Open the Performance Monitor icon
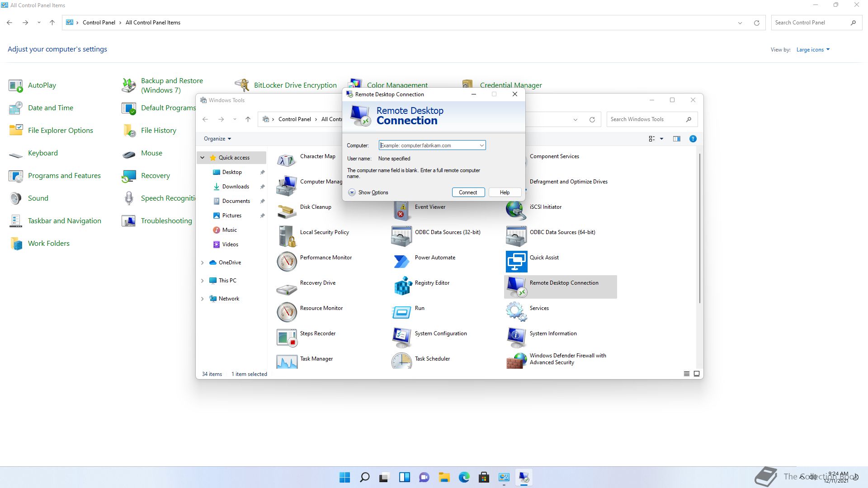The image size is (868, 488). 287,261
